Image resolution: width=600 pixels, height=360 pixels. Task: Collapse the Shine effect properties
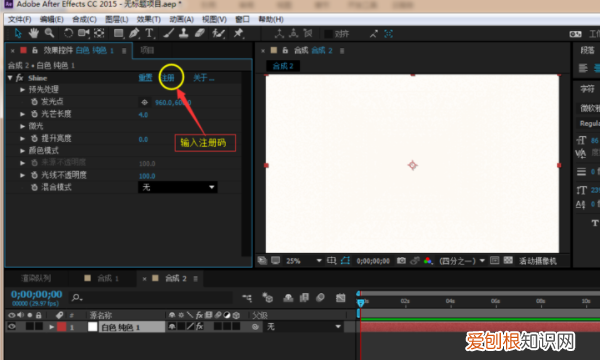[10, 78]
